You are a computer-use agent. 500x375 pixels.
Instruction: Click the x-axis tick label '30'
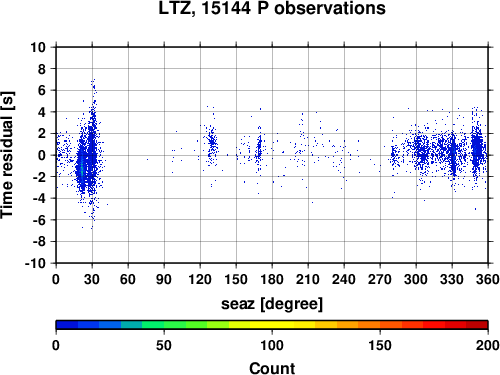pos(92,279)
